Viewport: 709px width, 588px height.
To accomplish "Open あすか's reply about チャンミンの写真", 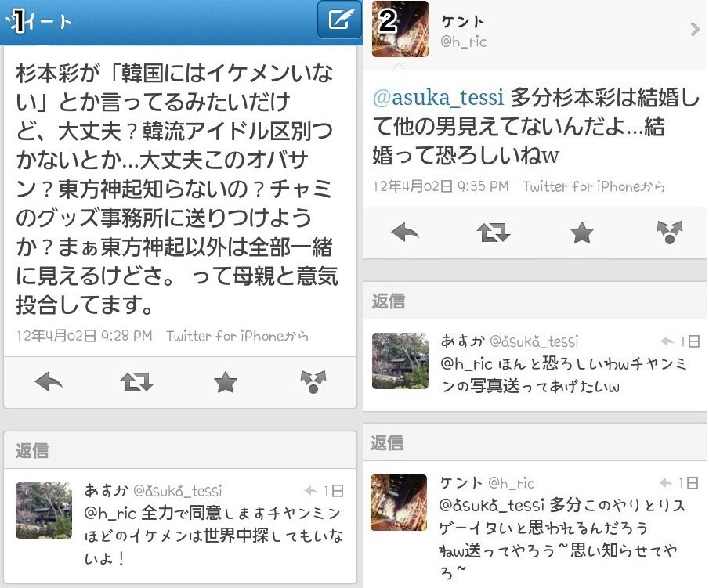I will (x=534, y=365).
